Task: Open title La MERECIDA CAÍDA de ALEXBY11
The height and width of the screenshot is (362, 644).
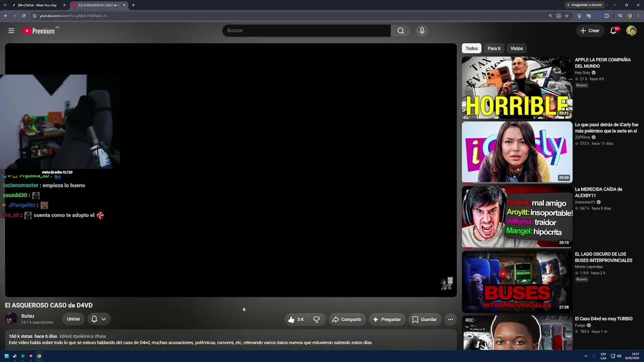Action: [x=599, y=193]
